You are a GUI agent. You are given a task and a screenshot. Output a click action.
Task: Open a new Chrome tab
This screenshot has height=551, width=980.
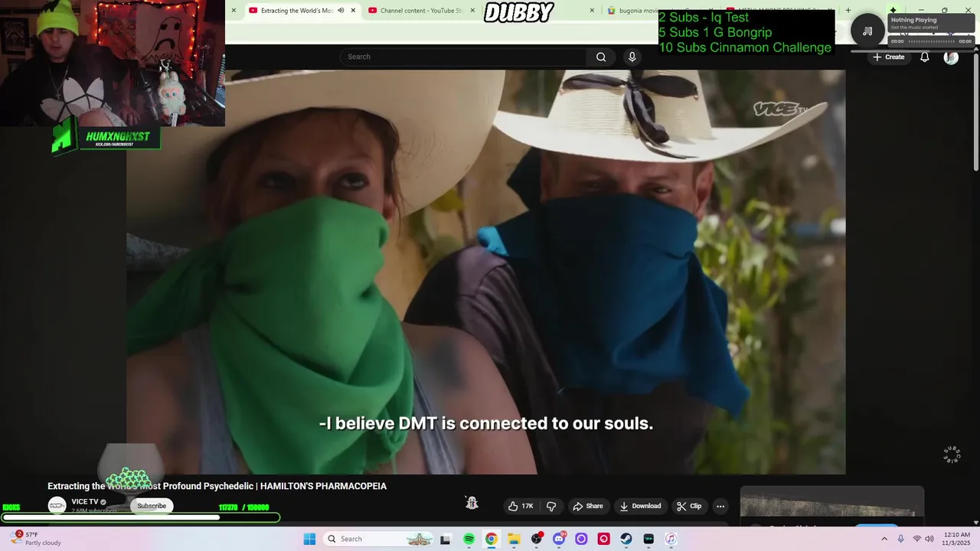click(x=848, y=11)
